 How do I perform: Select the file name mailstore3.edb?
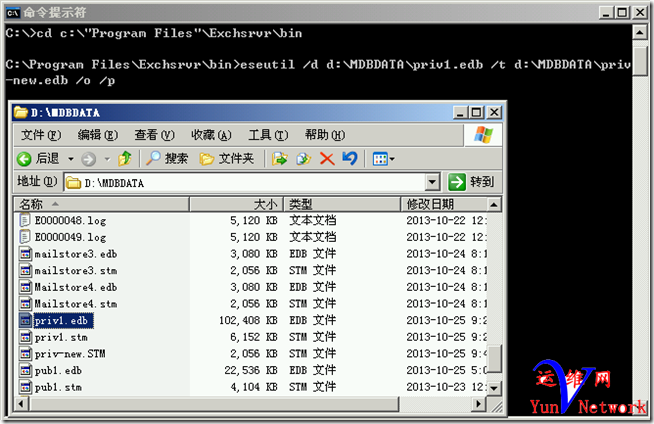(x=75, y=254)
